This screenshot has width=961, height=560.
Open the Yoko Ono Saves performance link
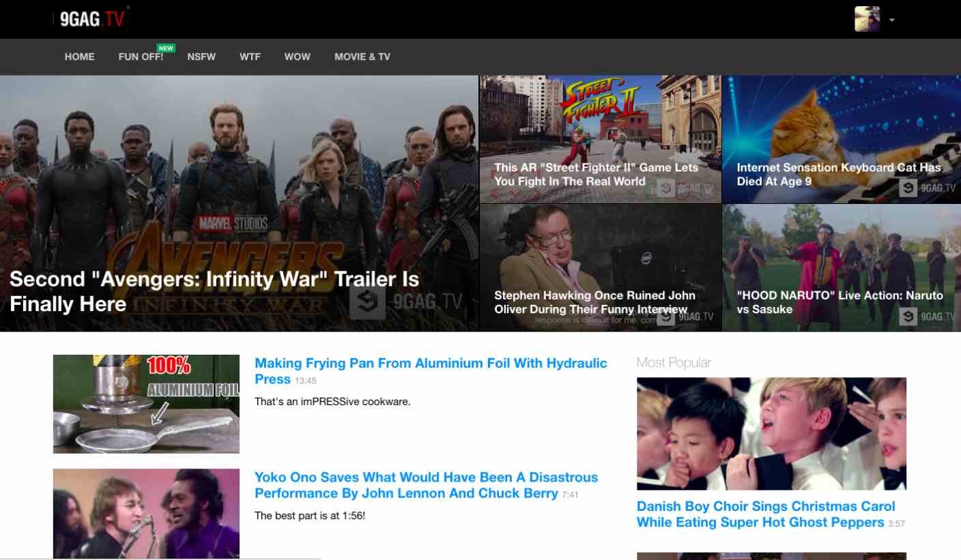(x=426, y=485)
